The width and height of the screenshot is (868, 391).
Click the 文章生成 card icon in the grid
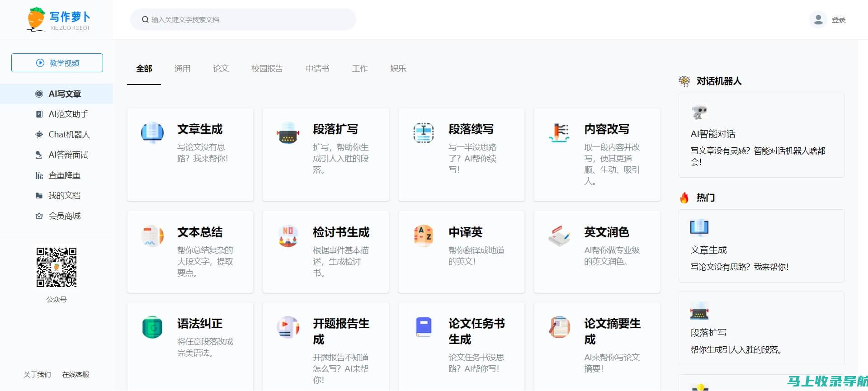pyautogui.click(x=152, y=132)
